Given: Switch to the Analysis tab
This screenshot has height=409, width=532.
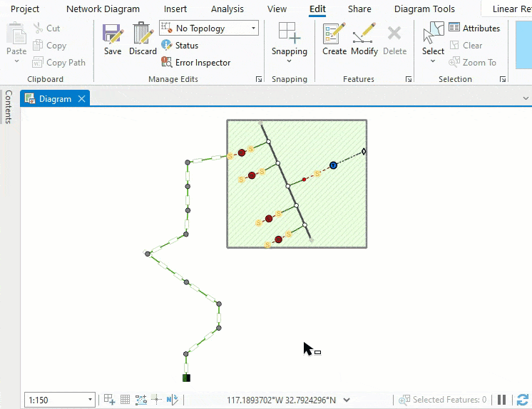Looking at the screenshot, I should coord(227,9).
